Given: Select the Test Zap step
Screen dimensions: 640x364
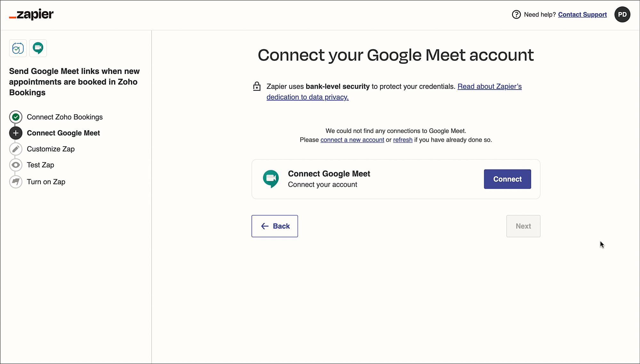Looking at the screenshot, I should click(x=40, y=165).
